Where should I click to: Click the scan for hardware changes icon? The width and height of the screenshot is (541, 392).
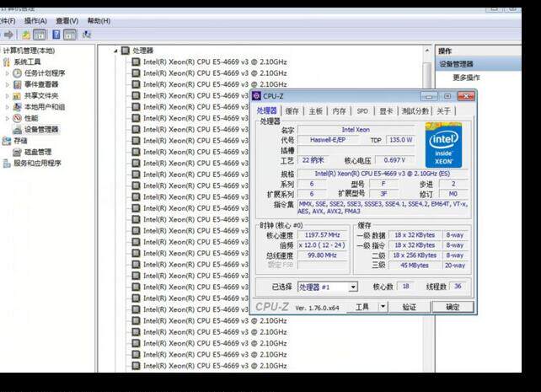coord(87,35)
